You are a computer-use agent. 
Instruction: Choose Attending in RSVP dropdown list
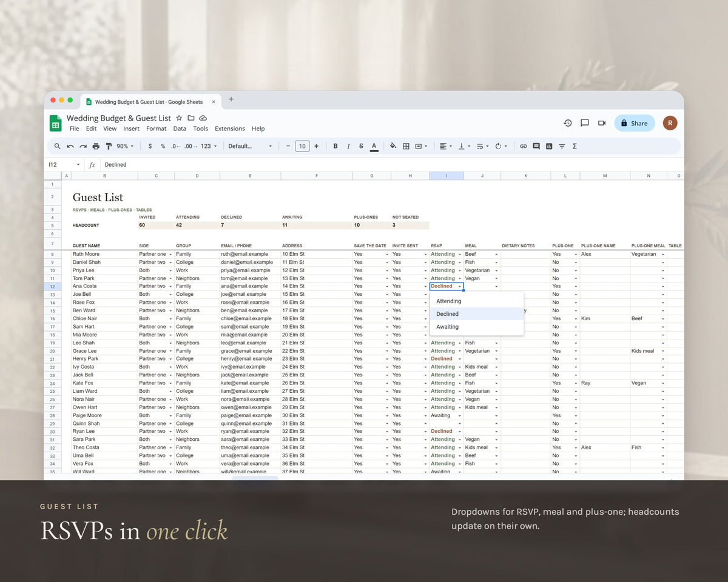476,301
